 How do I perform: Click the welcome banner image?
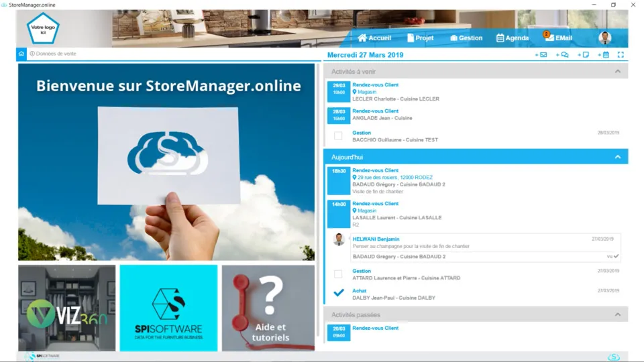pos(166,162)
